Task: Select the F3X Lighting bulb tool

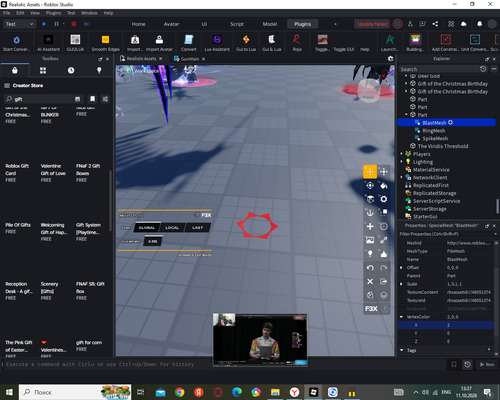Action: [370, 254]
